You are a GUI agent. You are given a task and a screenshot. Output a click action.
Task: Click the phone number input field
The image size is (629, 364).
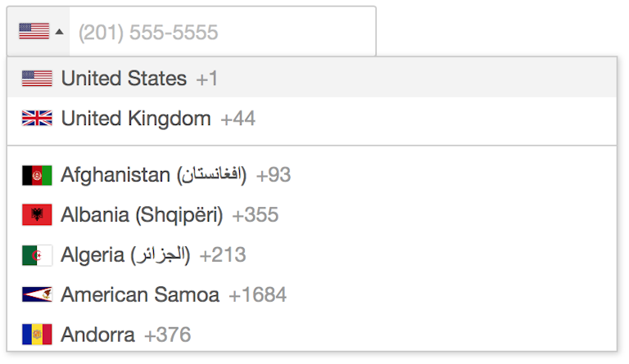pyautogui.click(x=221, y=33)
